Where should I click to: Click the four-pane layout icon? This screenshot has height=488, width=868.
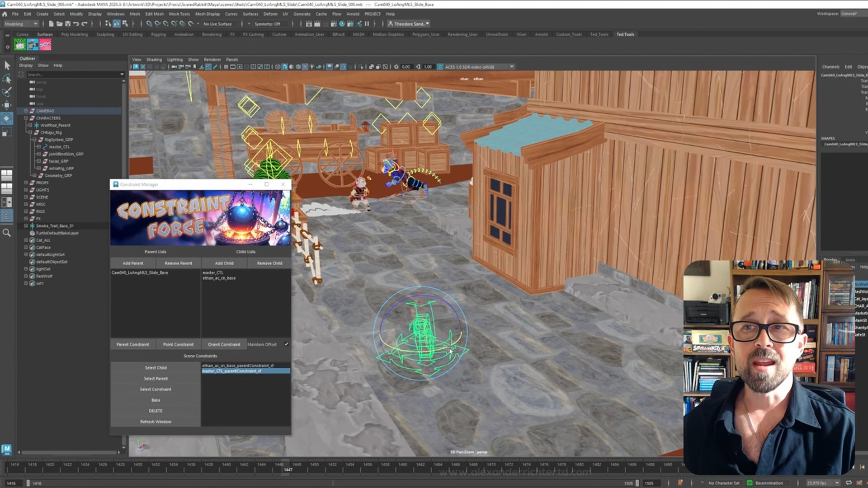pyautogui.click(x=7, y=174)
